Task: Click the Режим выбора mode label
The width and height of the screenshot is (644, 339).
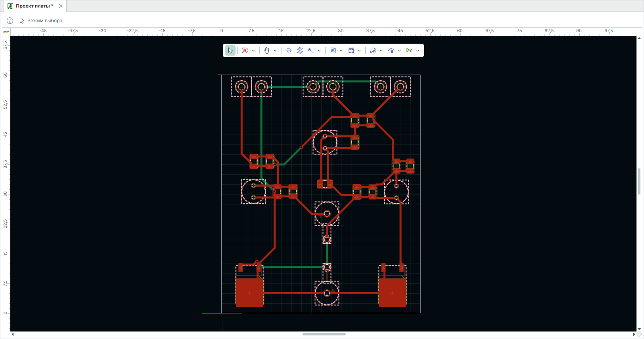Action: (x=44, y=21)
